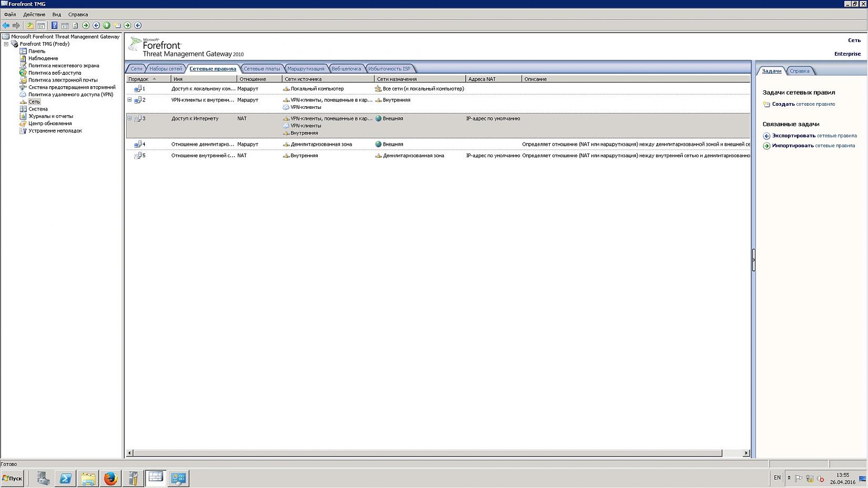The image size is (868, 488).
Task: Click the Устранение неполадок wrench icon
Action: tap(23, 131)
